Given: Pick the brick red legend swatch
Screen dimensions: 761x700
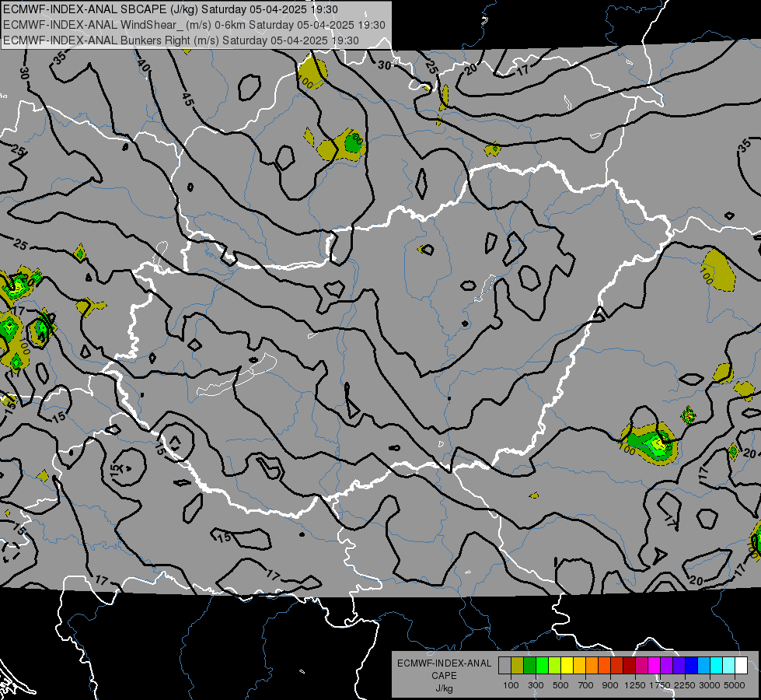Looking at the screenshot, I should tap(617, 665).
